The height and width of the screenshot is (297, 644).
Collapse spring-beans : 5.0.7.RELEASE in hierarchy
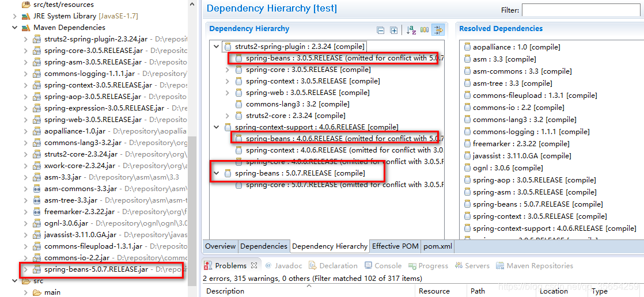[217, 173]
